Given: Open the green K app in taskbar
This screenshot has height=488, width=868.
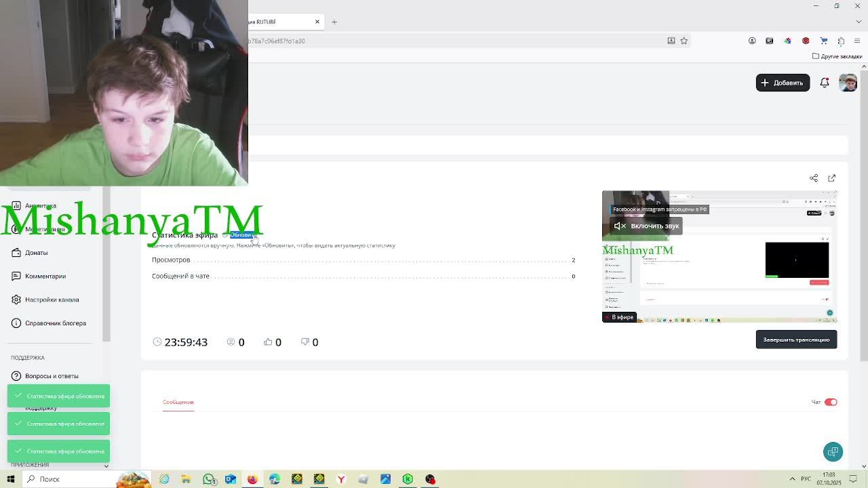Looking at the screenshot, I should [x=408, y=479].
